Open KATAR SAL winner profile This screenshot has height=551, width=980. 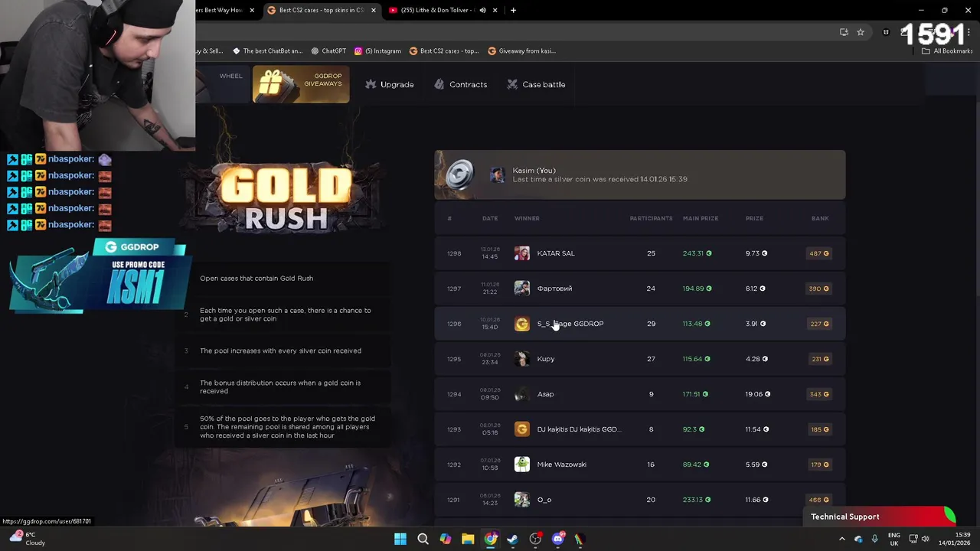pyautogui.click(x=556, y=253)
